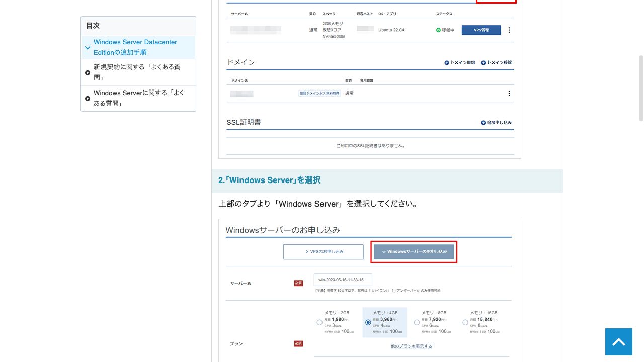Click the page's vertical scrollbar thumb
The height and width of the screenshot is (362, 644).
tap(641, 88)
